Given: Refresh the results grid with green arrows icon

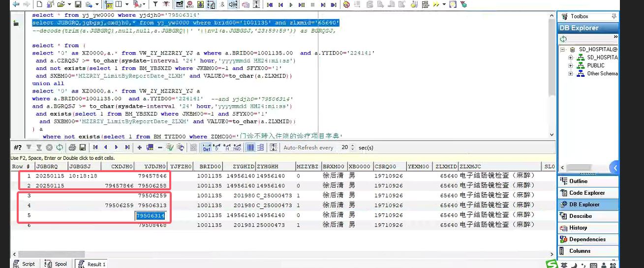Looking at the screenshot, I should (60, 147).
